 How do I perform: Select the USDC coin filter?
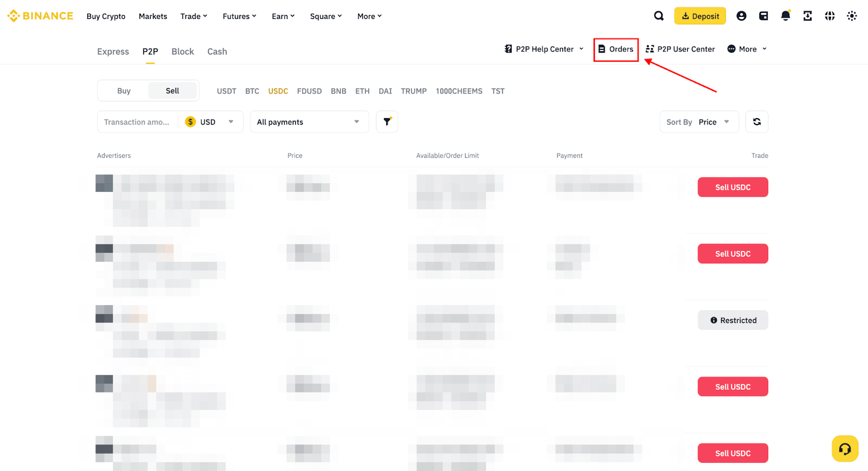278,91
